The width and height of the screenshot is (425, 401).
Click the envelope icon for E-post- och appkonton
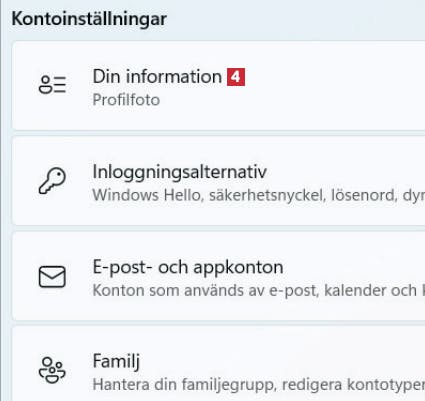click(52, 276)
